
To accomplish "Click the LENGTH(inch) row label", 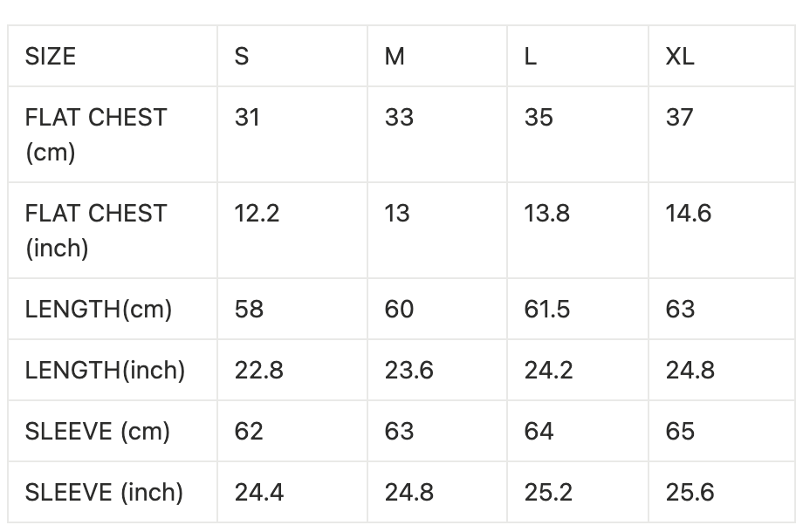I will (105, 370).
